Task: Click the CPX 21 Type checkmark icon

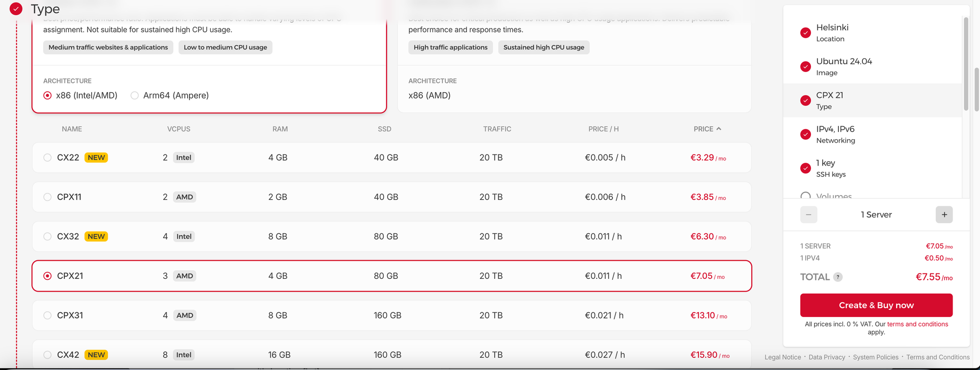Action: pyautogui.click(x=805, y=100)
